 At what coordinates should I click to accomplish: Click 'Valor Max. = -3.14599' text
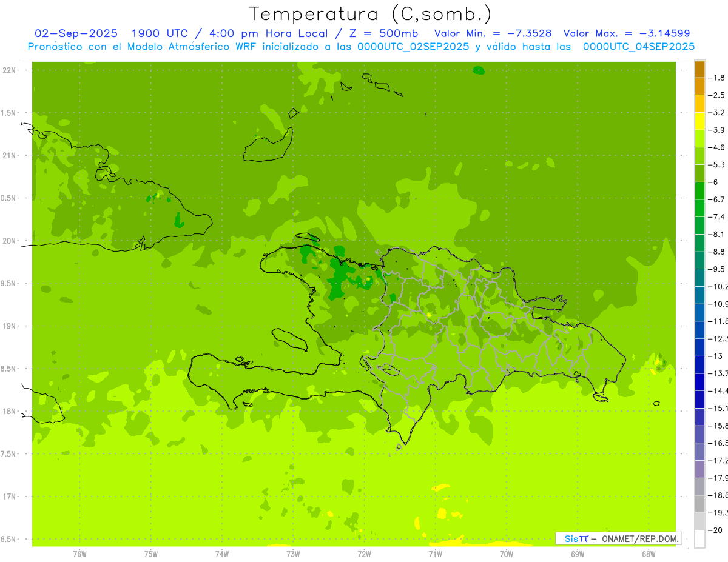point(627,33)
